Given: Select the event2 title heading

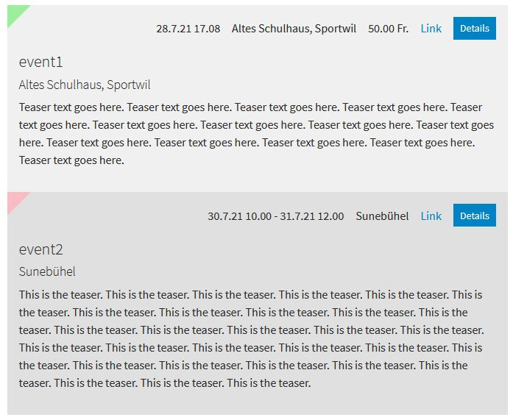Looking at the screenshot, I should [41, 249].
